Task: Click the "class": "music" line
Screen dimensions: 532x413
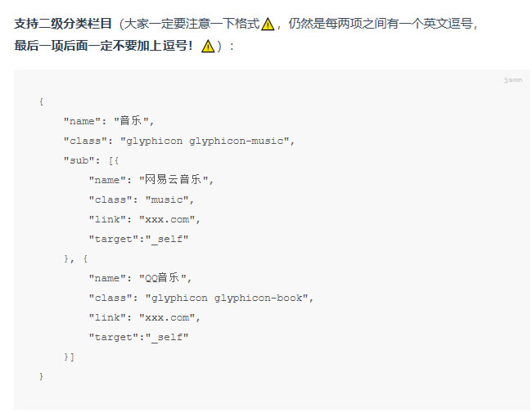Action: pos(142,200)
